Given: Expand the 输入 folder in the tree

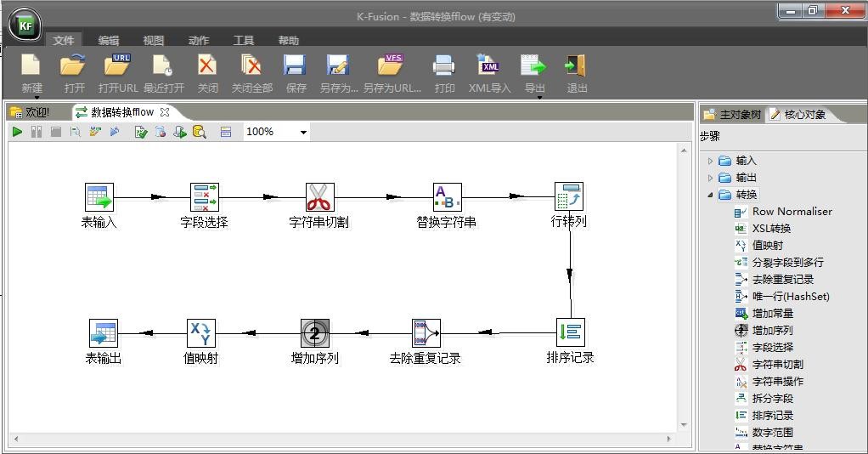Looking at the screenshot, I should pos(710,161).
